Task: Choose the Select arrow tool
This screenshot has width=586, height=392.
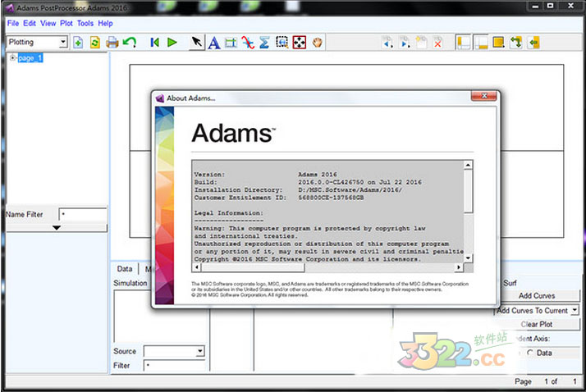Action: click(197, 42)
